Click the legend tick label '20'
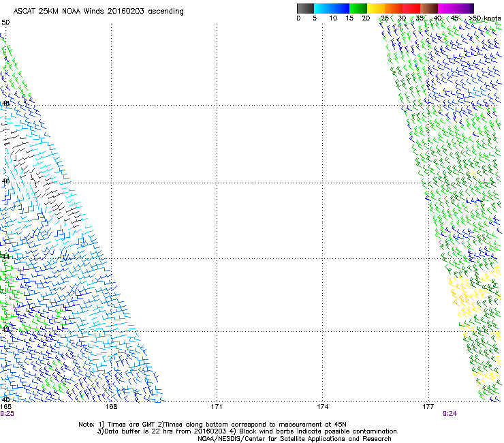The image size is (504, 443). point(366,18)
